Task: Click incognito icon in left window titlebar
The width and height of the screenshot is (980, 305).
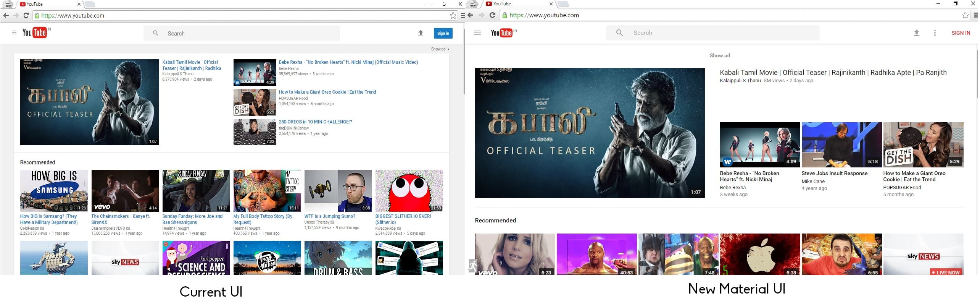Action: 8,4
